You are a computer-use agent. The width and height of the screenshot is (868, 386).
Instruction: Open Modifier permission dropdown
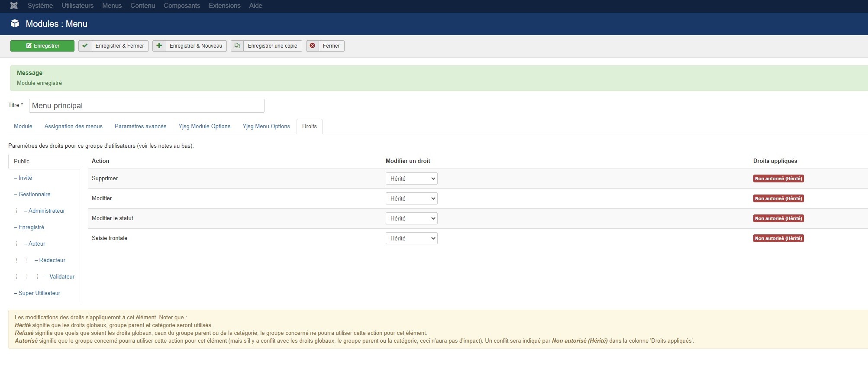click(411, 198)
